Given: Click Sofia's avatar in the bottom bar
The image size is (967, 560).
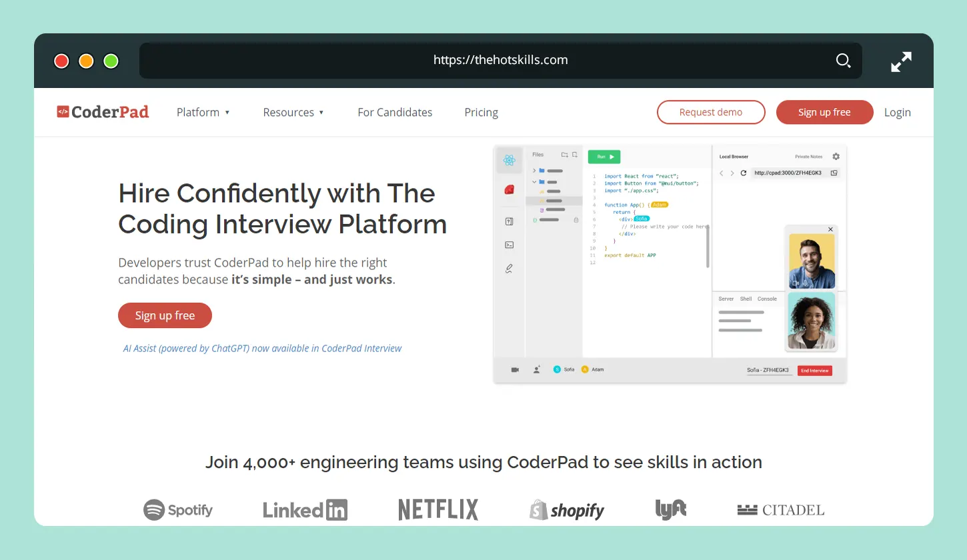Looking at the screenshot, I should click(557, 369).
